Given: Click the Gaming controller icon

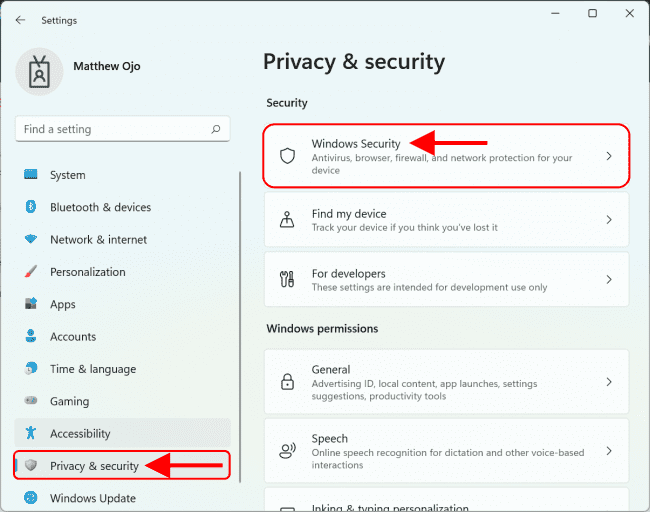Looking at the screenshot, I should [x=31, y=401].
